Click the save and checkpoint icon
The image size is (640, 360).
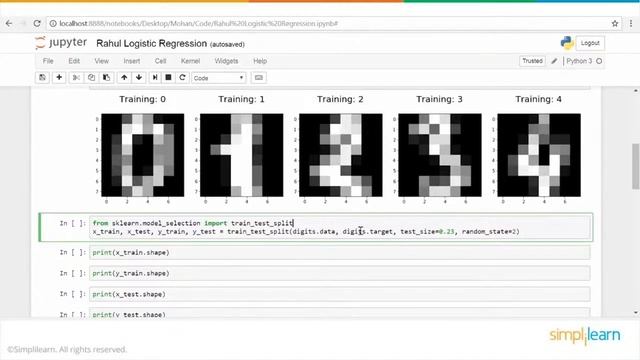(x=42, y=78)
